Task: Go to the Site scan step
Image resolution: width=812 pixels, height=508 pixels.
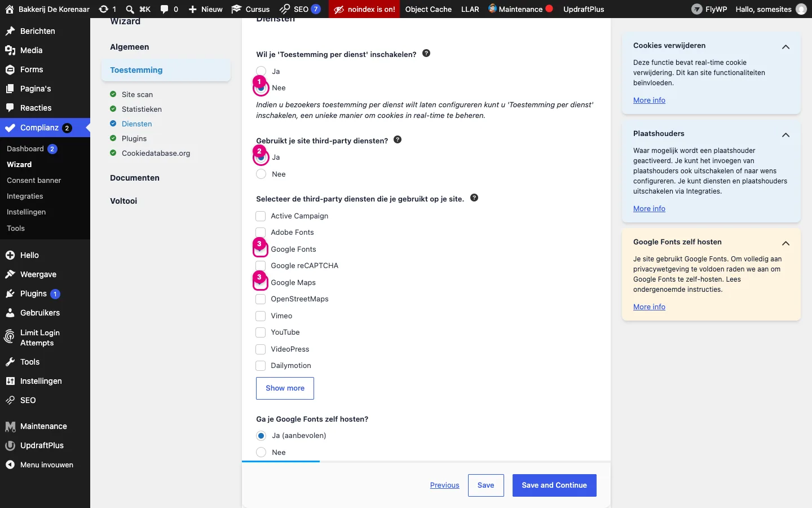Action: 137,94
